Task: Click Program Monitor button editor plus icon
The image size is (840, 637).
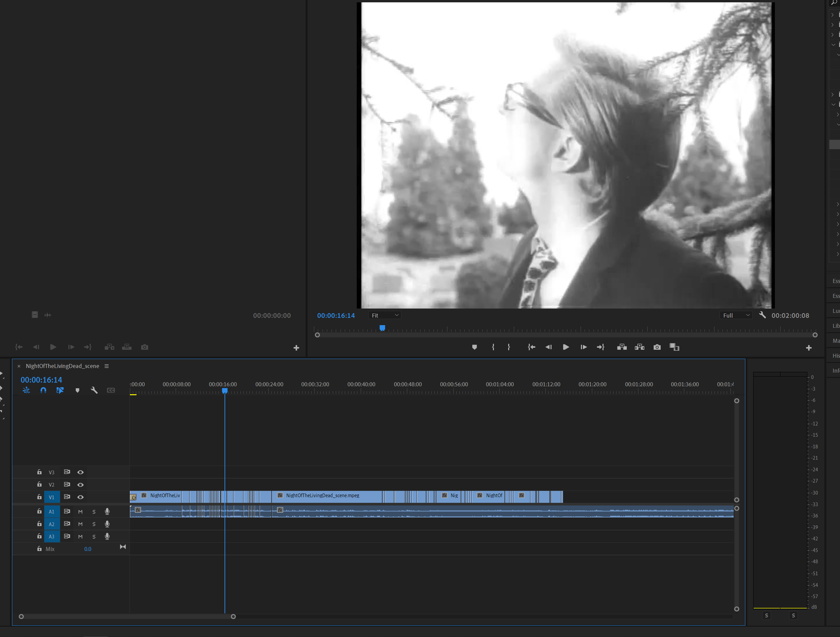Action: [x=809, y=348]
